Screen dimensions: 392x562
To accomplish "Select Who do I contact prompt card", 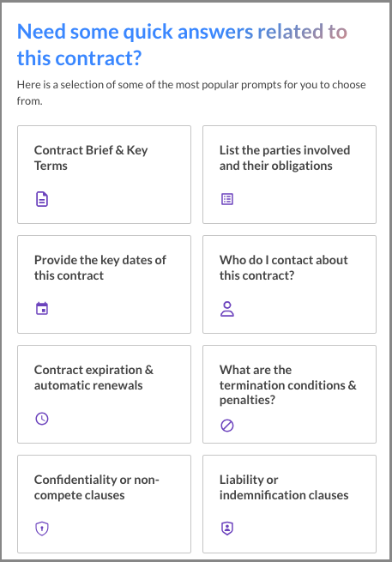I will (x=290, y=285).
